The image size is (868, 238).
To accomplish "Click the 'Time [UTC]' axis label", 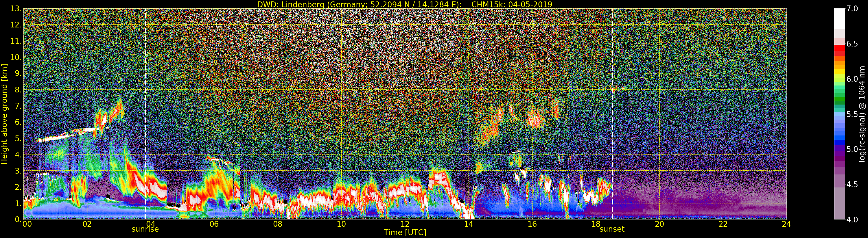I will coord(405,232).
